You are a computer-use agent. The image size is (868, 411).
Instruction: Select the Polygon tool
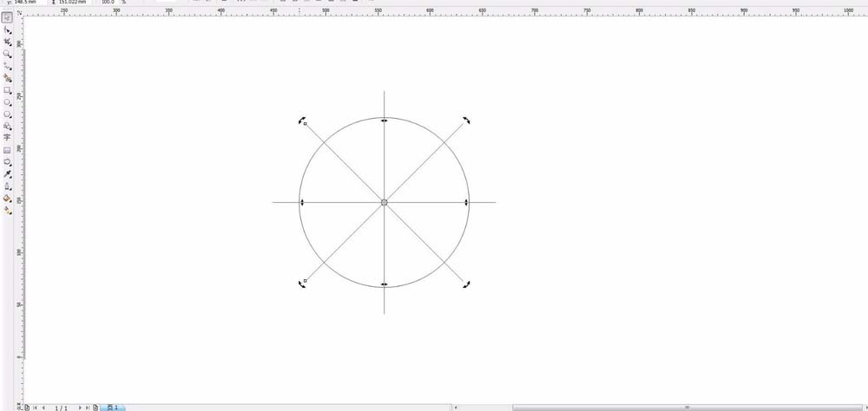pyautogui.click(x=7, y=114)
